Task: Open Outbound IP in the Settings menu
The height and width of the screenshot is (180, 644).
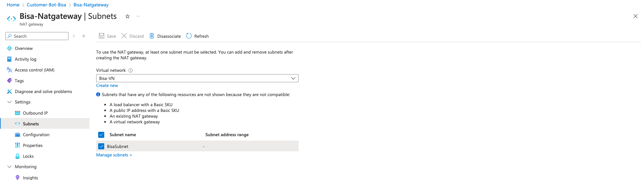Action: (35, 113)
